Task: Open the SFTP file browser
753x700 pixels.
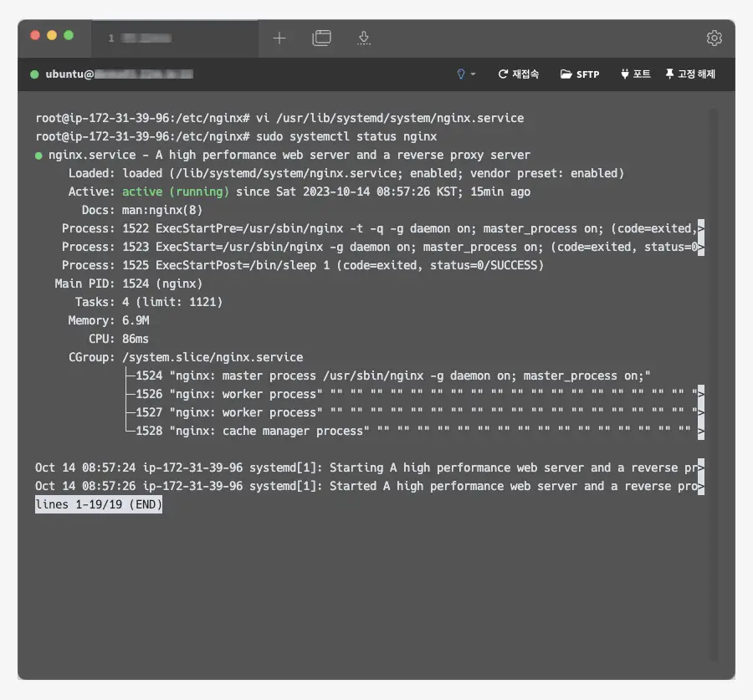Action: click(580, 74)
